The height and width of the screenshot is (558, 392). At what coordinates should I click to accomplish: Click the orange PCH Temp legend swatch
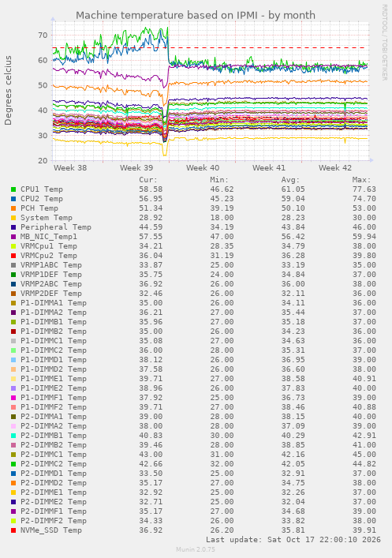13,208
